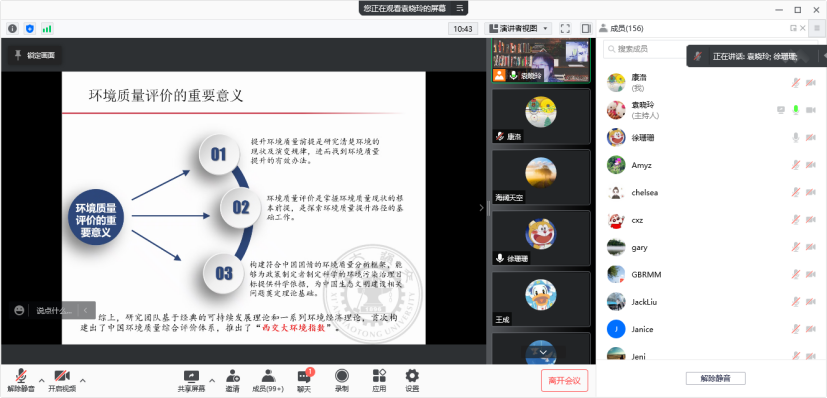Enter fullscreen with the expand icon
The width and height of the screenshot is (827, 398).
tap(565, 28)
